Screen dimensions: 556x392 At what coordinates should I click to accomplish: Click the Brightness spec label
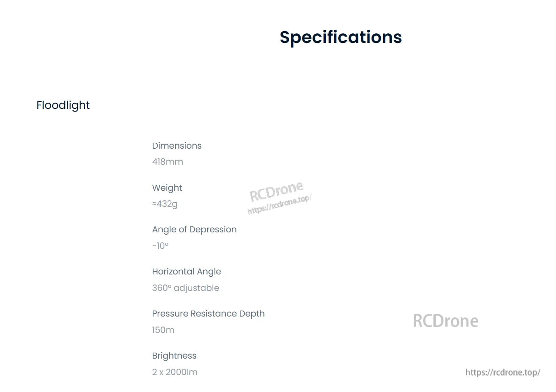174,356
